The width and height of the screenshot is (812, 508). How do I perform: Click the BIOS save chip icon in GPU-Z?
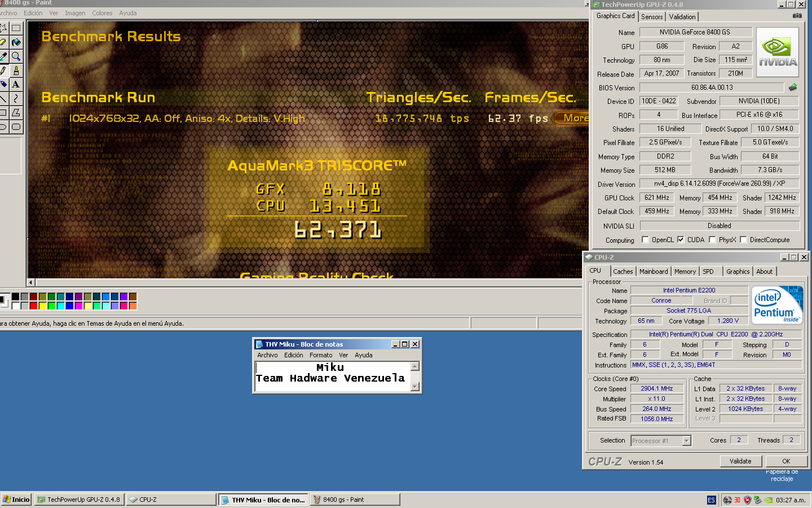[793, 87]
